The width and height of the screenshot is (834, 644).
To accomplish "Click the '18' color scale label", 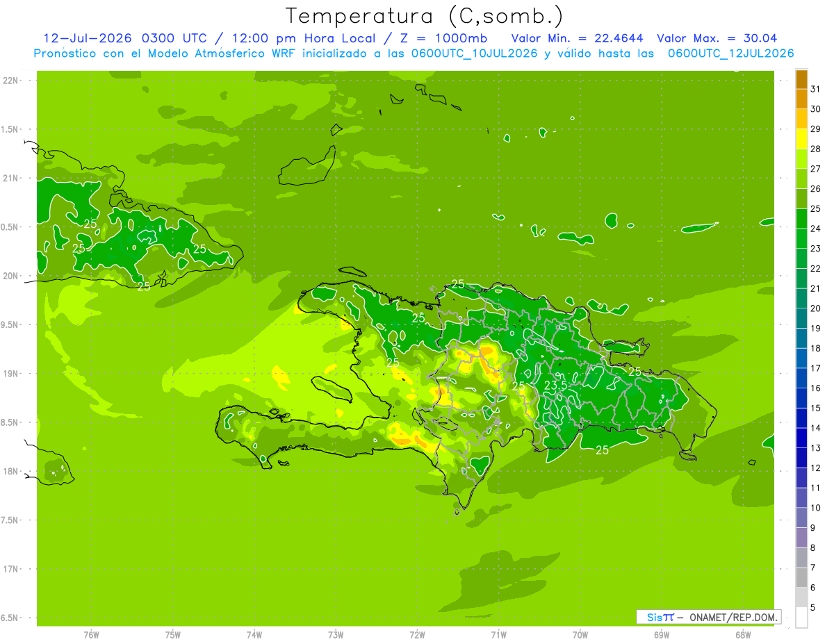I will pos(815,348).
